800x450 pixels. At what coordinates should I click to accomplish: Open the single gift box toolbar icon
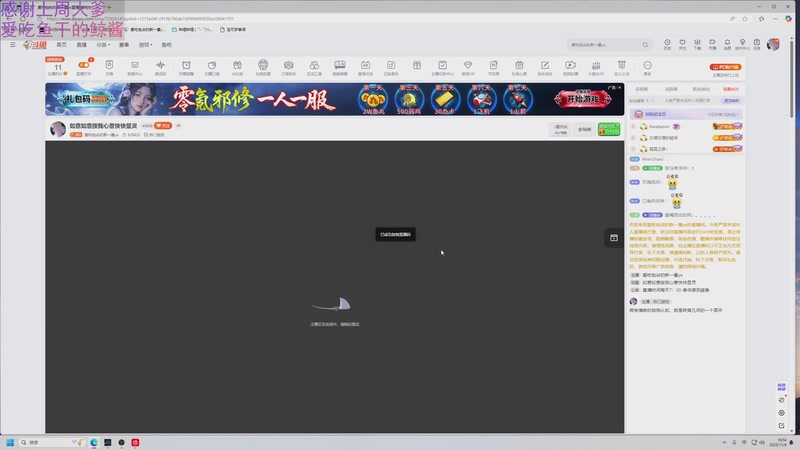[417, 65]
